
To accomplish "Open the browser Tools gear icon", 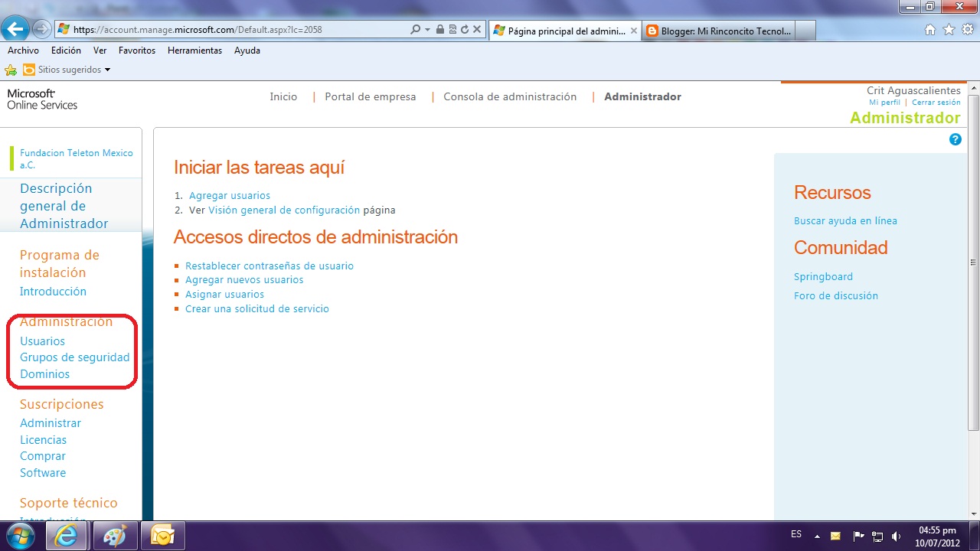I will tap(968, 30).
